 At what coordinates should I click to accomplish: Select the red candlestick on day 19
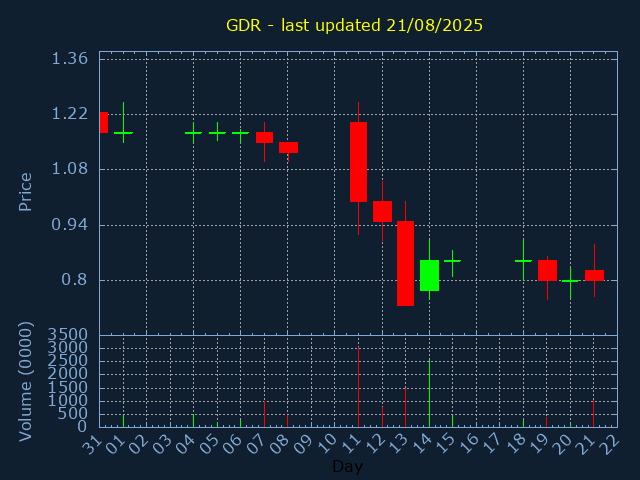547,270
